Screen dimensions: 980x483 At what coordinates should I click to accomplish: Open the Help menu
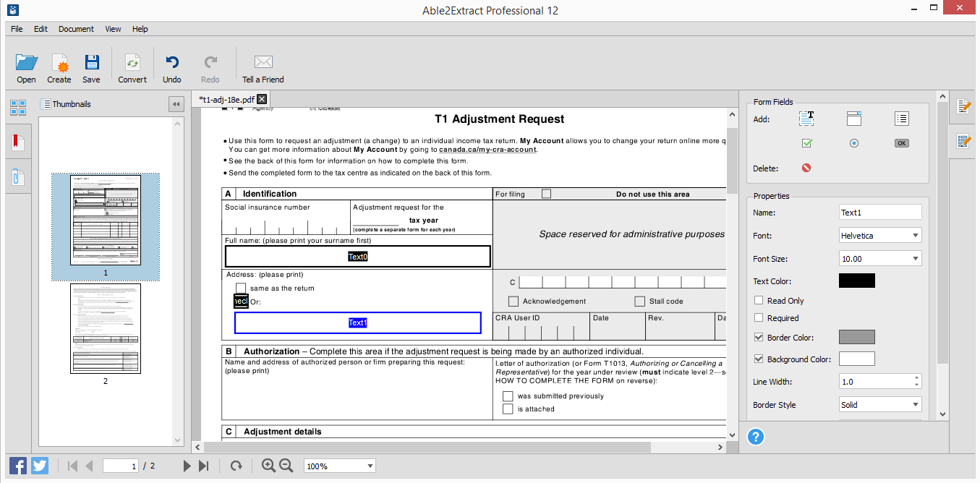140,29
